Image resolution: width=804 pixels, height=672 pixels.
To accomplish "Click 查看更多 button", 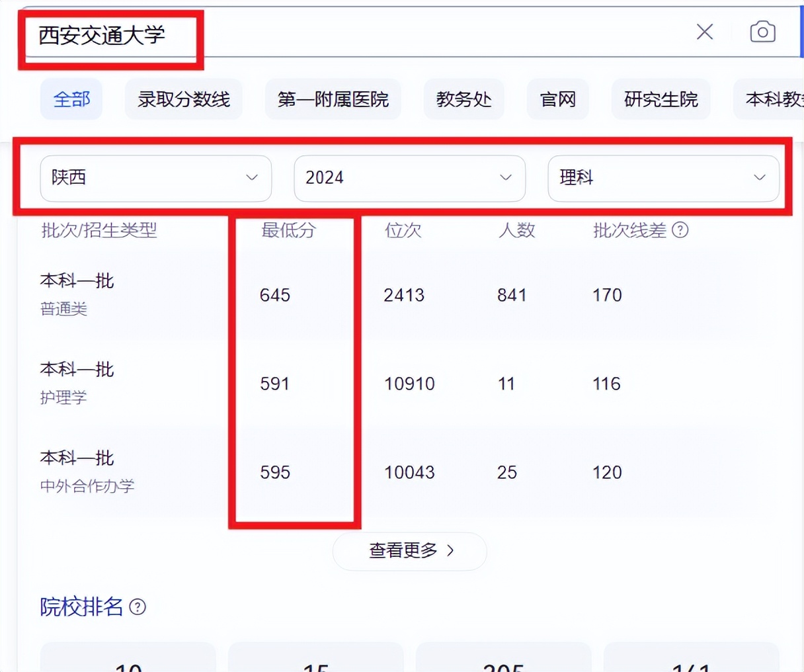I will coord(410,551).
